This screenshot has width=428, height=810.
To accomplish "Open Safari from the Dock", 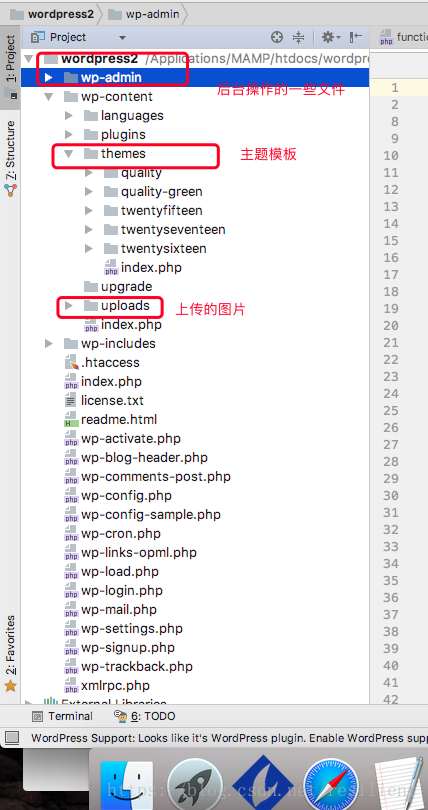I will 331,785.
